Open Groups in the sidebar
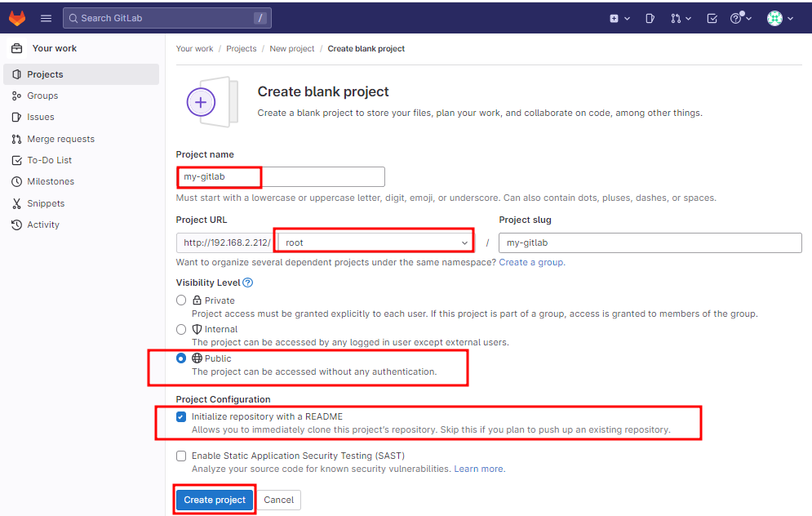The width and height of the screenshot is (812, 516). (82, 96)
